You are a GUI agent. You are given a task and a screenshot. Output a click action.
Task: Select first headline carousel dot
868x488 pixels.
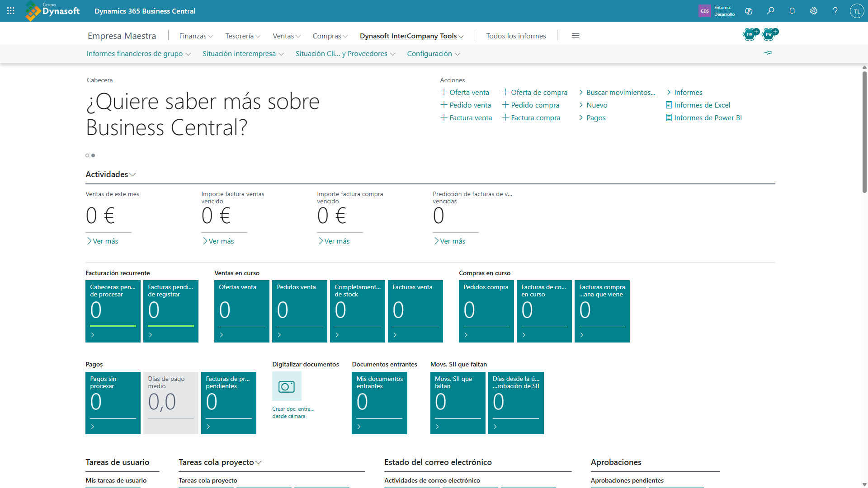(x=87, y=155)
